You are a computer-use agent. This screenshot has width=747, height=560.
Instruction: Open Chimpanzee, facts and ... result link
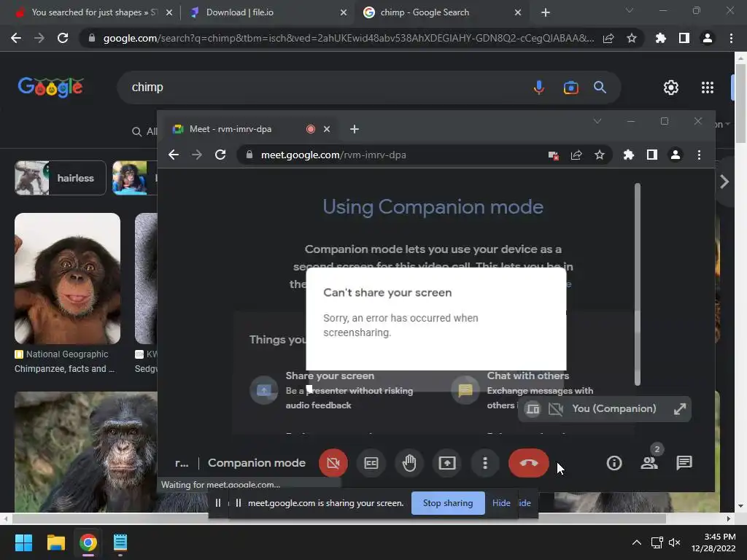(x=64, y=368)
